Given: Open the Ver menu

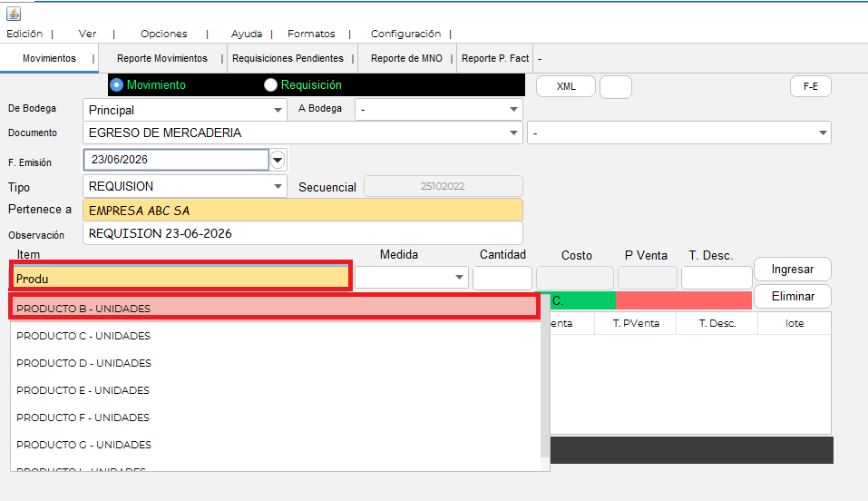Looking at the screenshot, I should (87, 34).
